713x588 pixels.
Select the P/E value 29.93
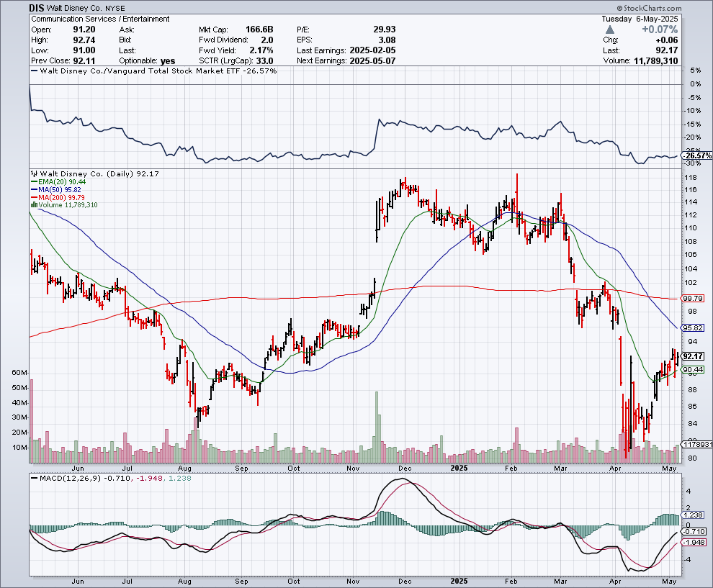click(x=385, y=30)
